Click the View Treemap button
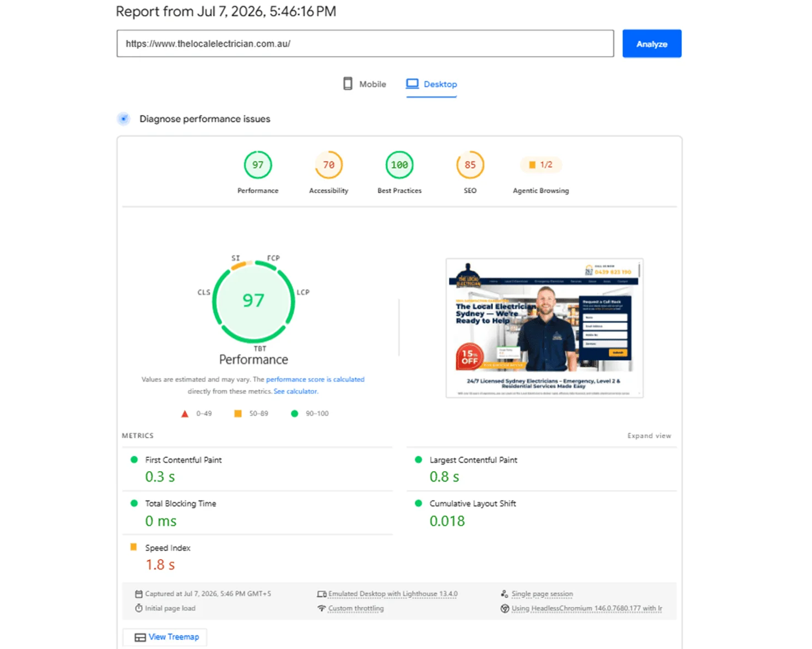The height and width of the screenshot is (649, 812). [165, 637]
